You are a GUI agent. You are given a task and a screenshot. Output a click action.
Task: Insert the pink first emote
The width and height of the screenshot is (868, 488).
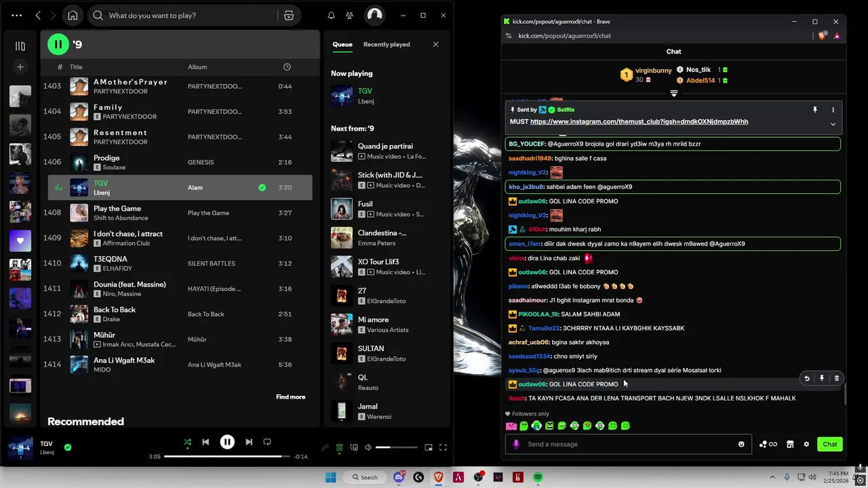(x=511, y=426)
